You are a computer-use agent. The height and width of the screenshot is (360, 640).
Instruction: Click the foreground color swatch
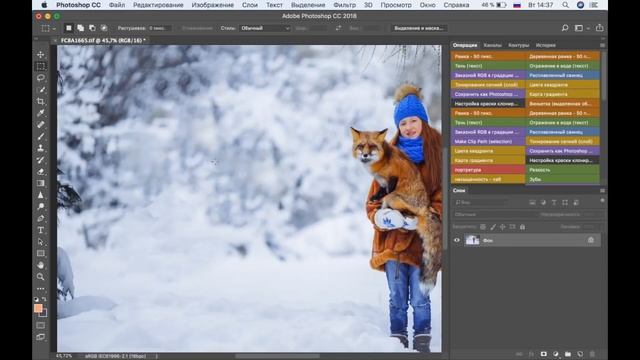click(x=38, y=308)
